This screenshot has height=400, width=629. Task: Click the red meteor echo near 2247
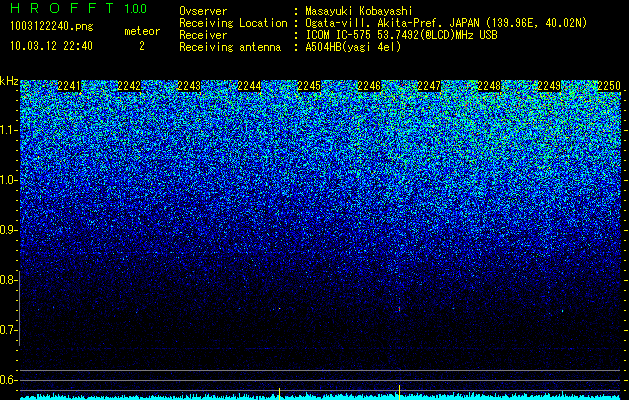399,309
